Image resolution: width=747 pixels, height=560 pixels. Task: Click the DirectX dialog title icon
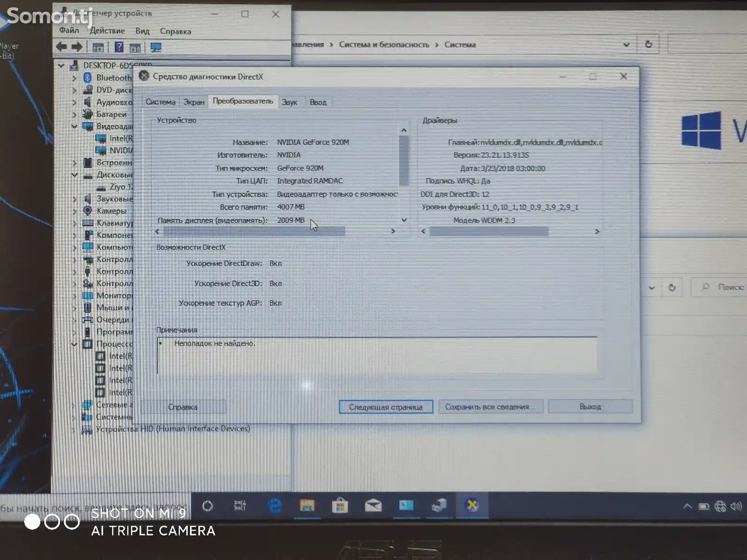click(x=144, y=76)
